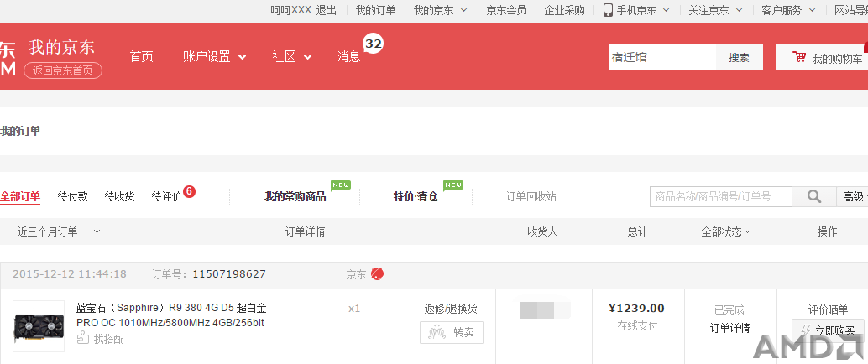Image resolution: width=868 pixels, height=364 pixels.
Task: Open the 蓝宝石 R9 380 product title
Action: 171,315
